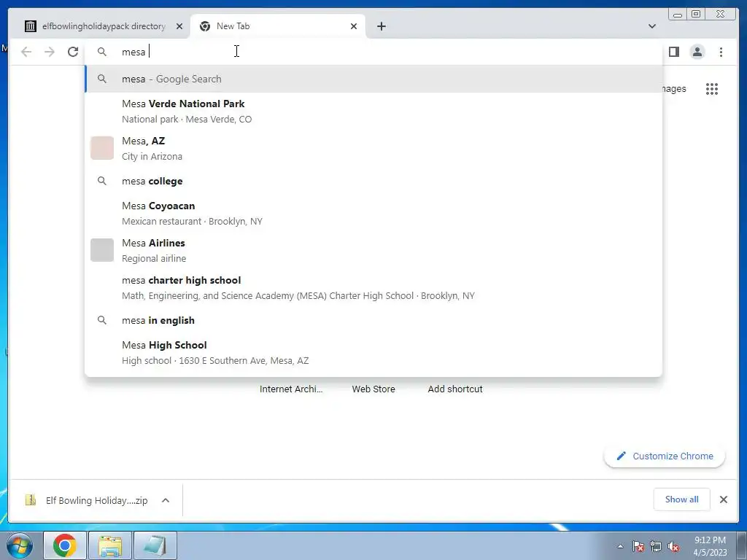Open the tab search chevron
The width and height of the screenshot is (747, 560).
(x=652, y=26)
